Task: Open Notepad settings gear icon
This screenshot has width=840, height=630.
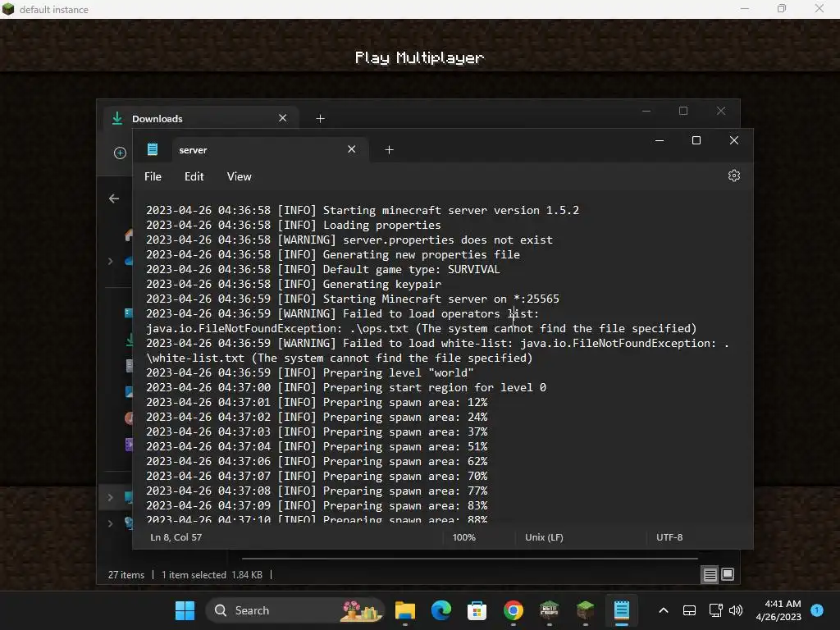Action: coord(734,176)
